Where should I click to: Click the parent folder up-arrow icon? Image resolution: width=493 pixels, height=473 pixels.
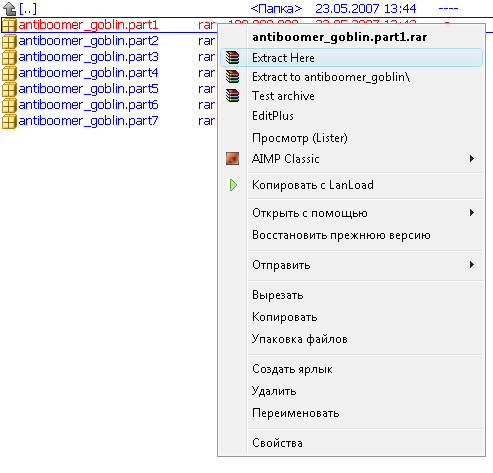[9, 9]
